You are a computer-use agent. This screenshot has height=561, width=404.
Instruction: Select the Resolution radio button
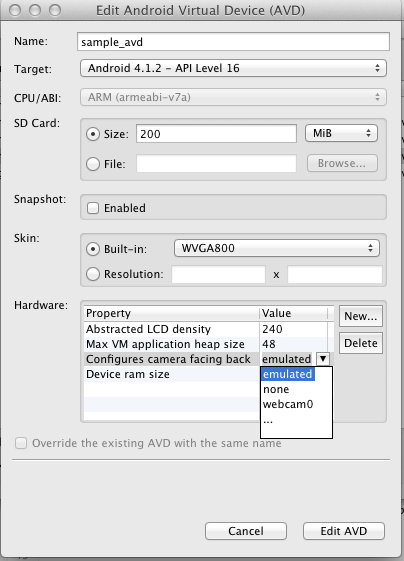[x=93, y=274]
